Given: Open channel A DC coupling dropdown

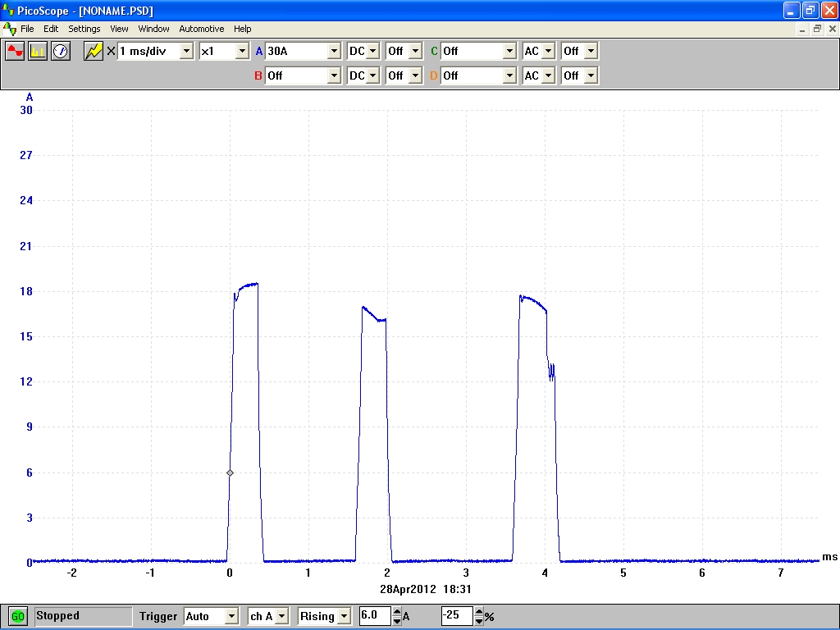Looking at the screenshot, I should coord(373,51).
